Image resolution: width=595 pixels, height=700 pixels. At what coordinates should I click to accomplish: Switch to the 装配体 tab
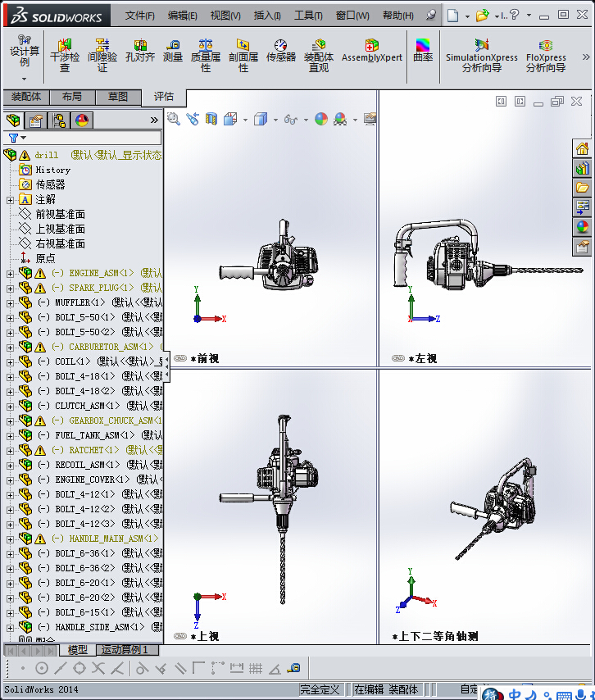tap(26, 97)
